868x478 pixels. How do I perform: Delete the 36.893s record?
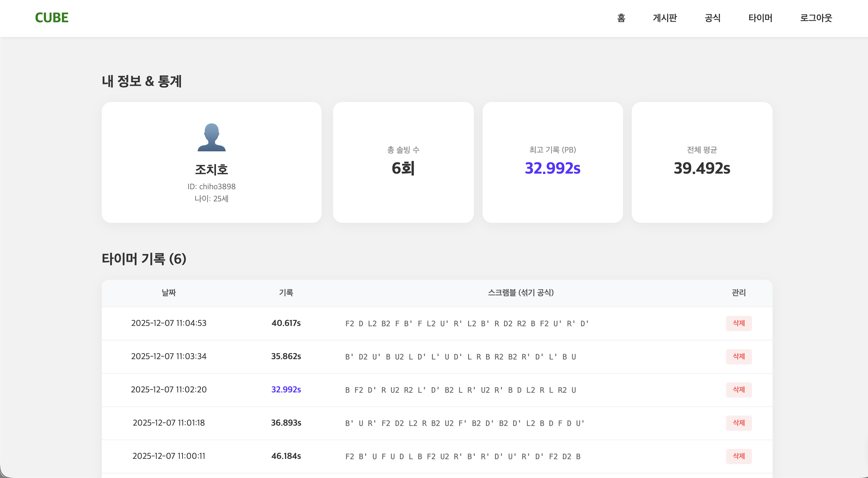point(739,423)
